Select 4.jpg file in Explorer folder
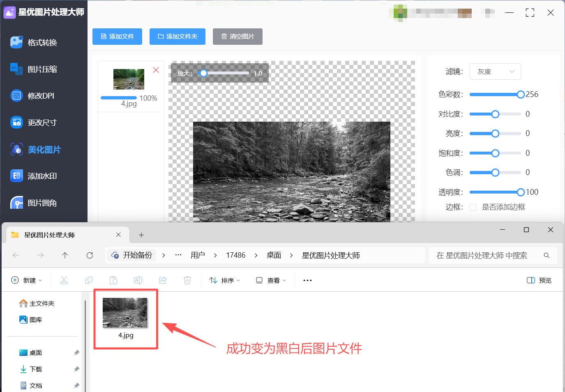This screenshot has width=565, height=392. pyautogui.click(x=125, y=318)
